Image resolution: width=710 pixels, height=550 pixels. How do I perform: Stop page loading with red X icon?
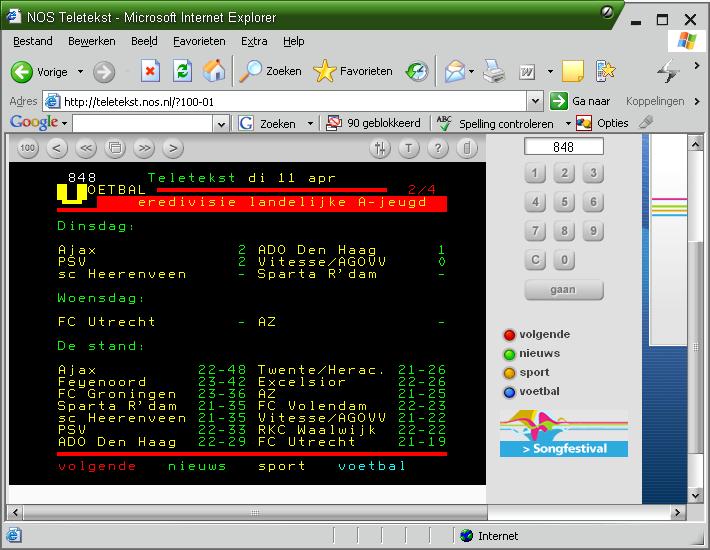[x=150, y=71]
